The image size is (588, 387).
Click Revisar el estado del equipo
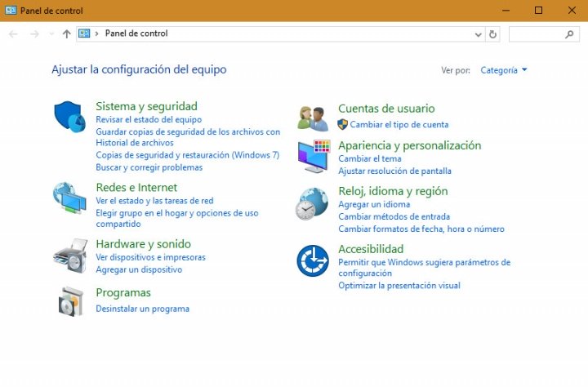(x=149, y=120)
